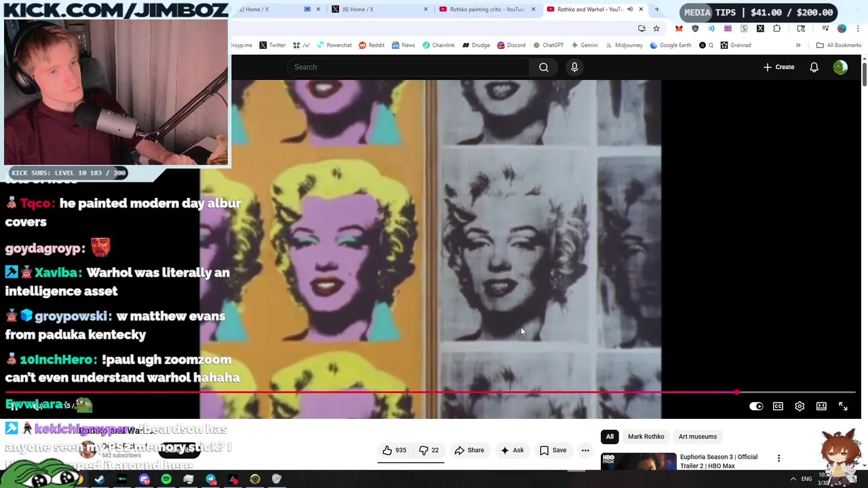Like the video with 935 likes
The height and width of the screenshot is (488, 868).
[394, 450]
